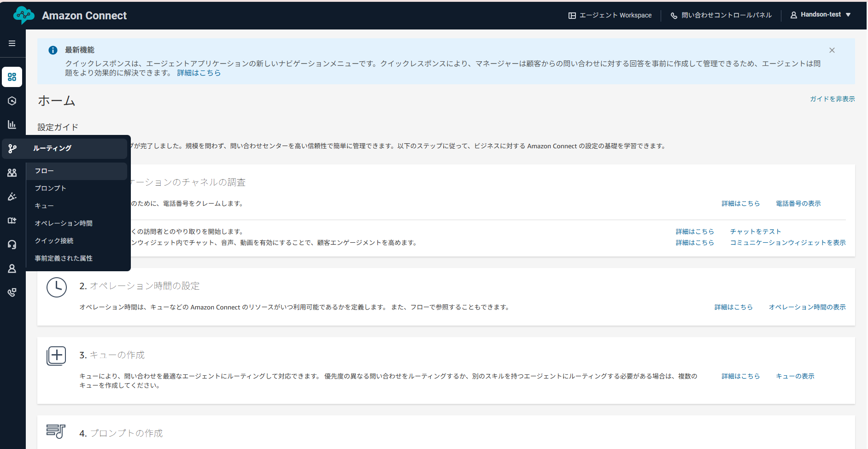Open エージェント Workspace in the top bar
Image resolution: width=868 pixels, height=449 pixels.
pos(610,15)
